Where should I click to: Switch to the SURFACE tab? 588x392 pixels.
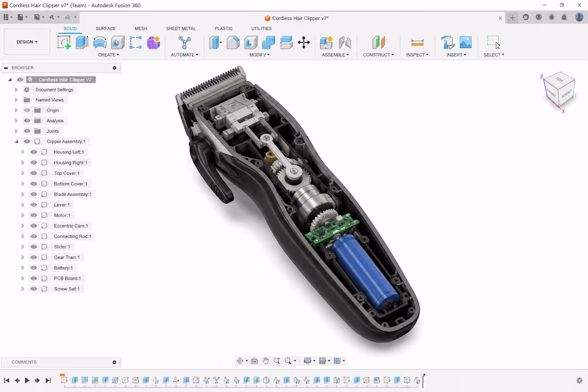coord(105,28)
